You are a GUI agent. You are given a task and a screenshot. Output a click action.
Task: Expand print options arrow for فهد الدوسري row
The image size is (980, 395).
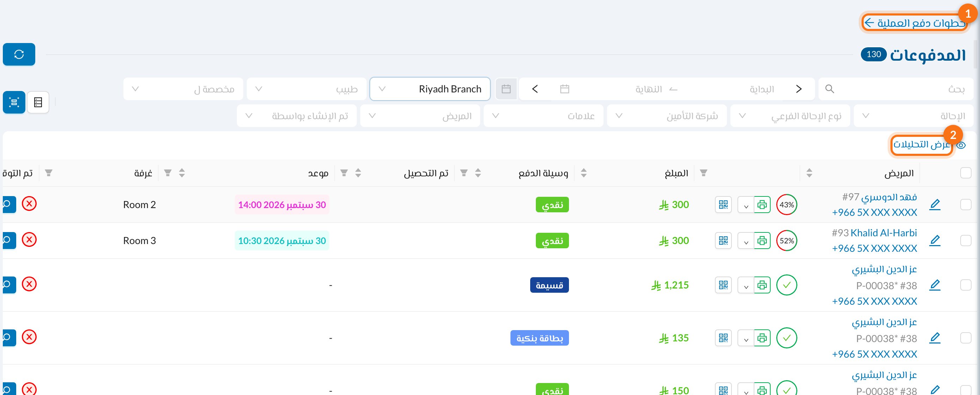coord(746,205)
